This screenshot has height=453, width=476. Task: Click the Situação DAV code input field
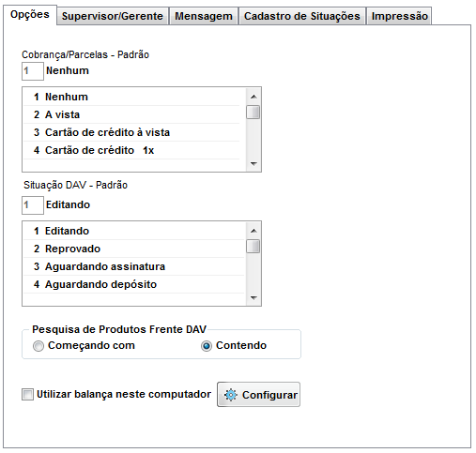point(33,205)
